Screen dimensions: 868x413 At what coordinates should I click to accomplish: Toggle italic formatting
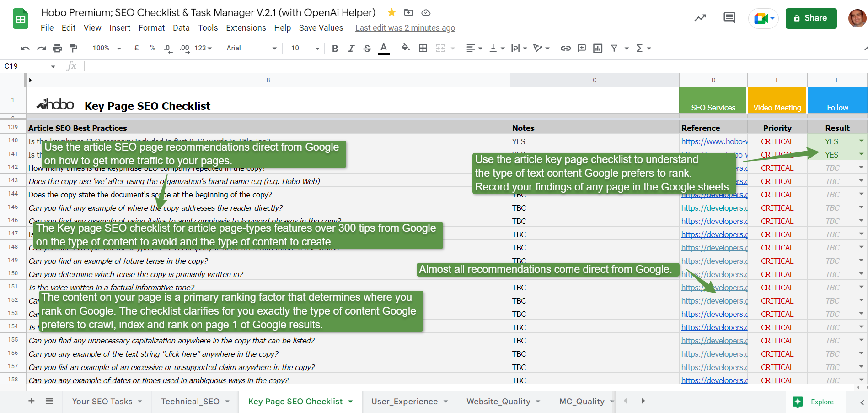click(x=351, y=48)
